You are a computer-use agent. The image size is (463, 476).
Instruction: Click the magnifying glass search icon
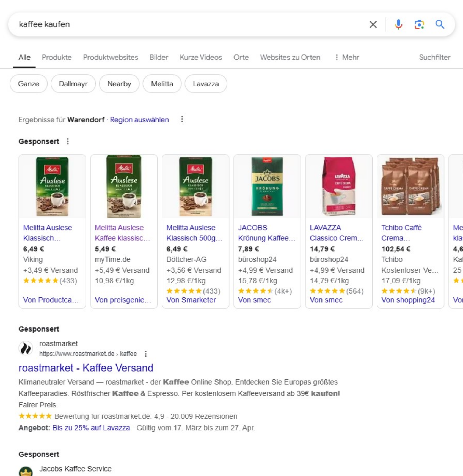(440, 24)
